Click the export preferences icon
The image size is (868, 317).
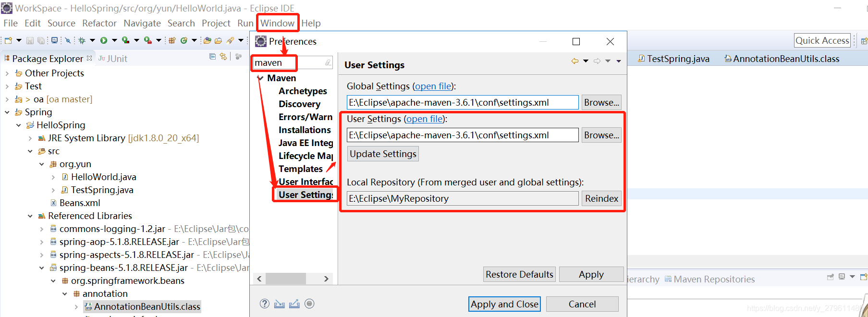(294, 304)
